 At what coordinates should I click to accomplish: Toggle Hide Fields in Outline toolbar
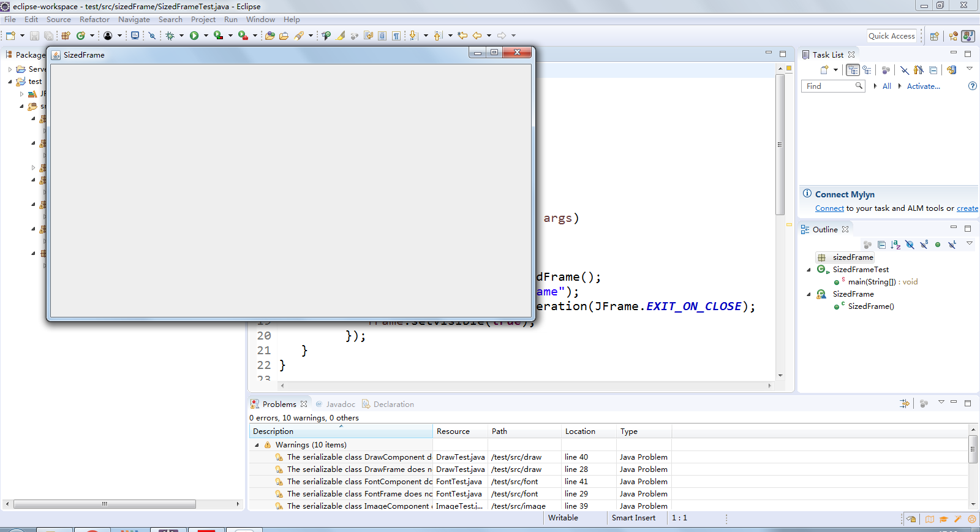pos(910,245)
